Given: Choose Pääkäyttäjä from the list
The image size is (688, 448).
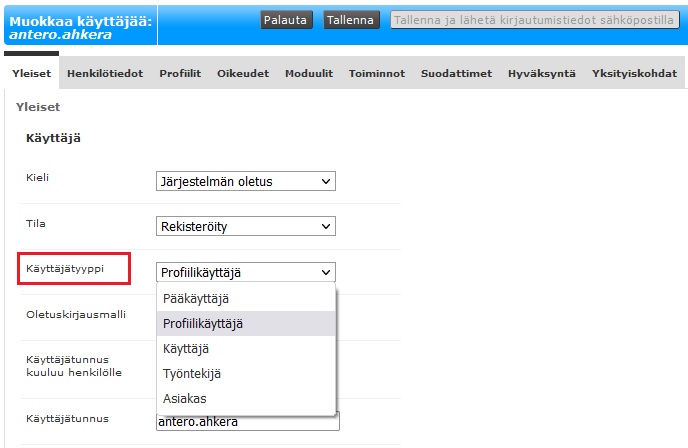Looking at the screenshot, I should (197, 298).
